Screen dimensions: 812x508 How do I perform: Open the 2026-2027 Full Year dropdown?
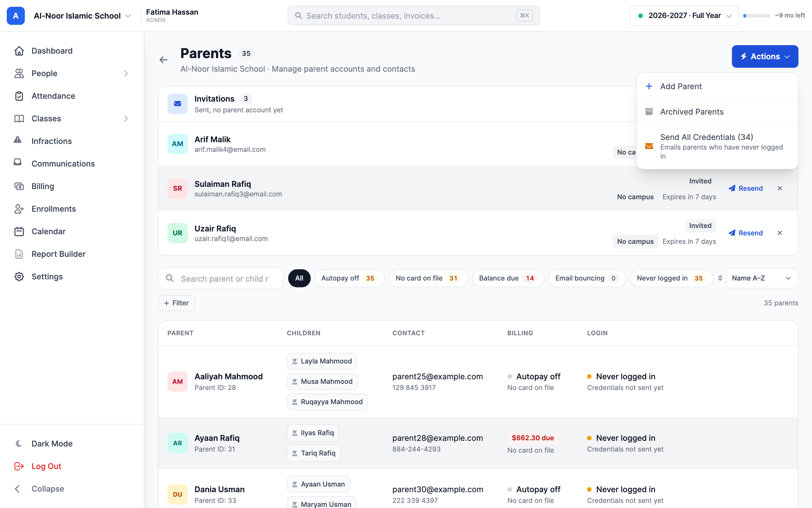pyautogui.click(x=684, y=16)
